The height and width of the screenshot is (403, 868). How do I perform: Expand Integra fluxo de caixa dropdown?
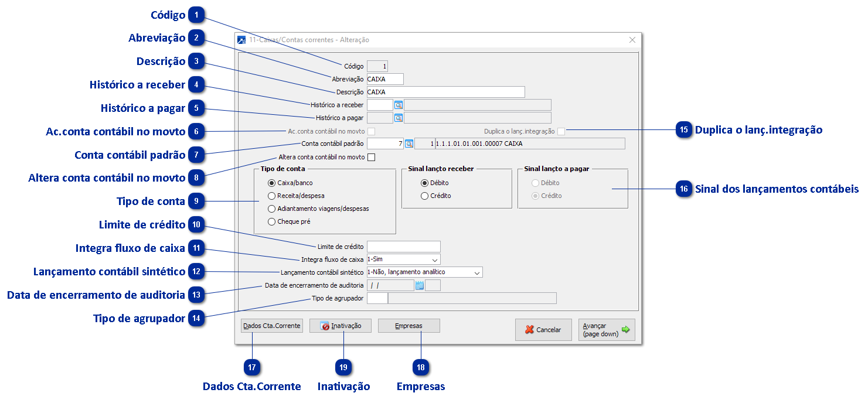click(435, 259)
